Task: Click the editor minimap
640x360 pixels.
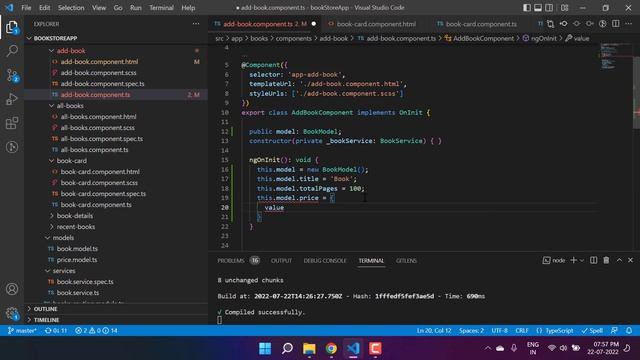Action: (608, 57)
